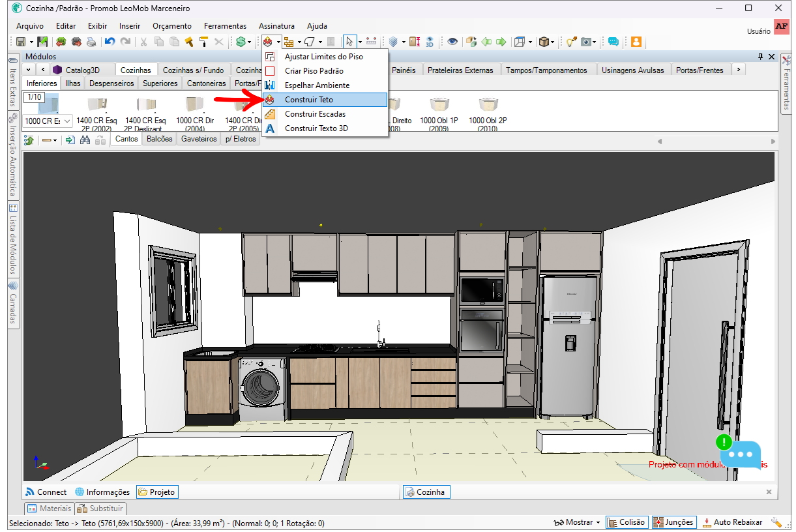Click the Projeto button
The height and width of the screenshot is (532, 796).
[x=156, y=492]
